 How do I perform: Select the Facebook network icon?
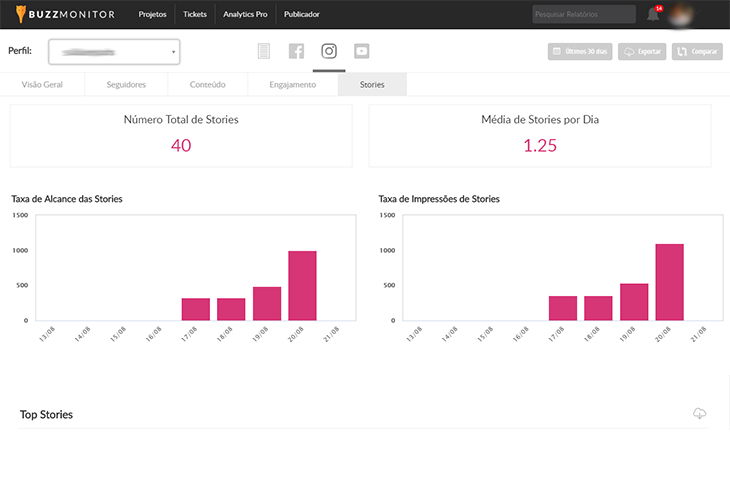tap(296, 51)
